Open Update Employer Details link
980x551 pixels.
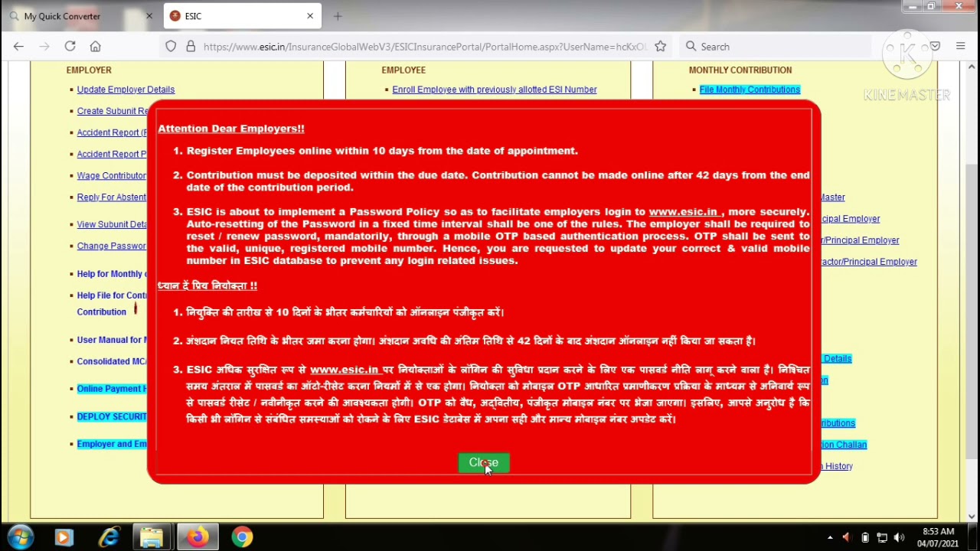[126, 90]
